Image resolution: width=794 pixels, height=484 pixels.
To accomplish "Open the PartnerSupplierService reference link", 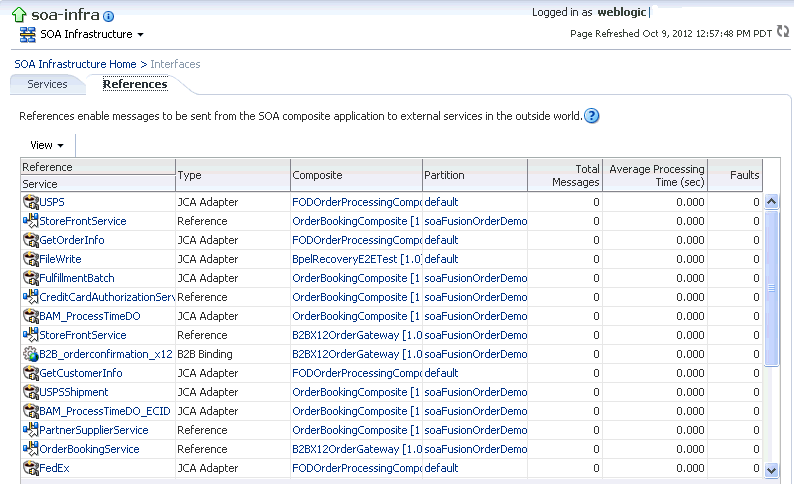I will [94, 430].
